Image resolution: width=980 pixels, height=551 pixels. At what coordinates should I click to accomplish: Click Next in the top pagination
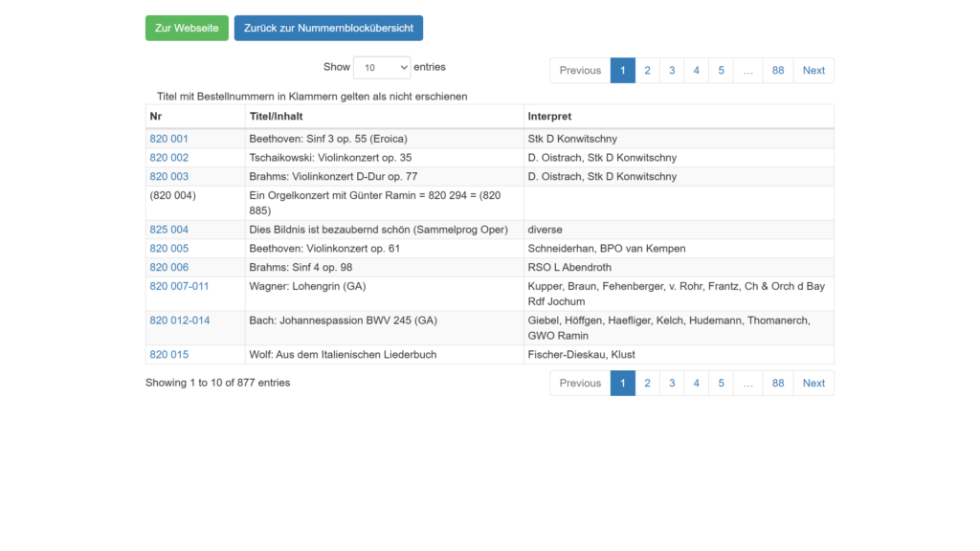point(813,71)
